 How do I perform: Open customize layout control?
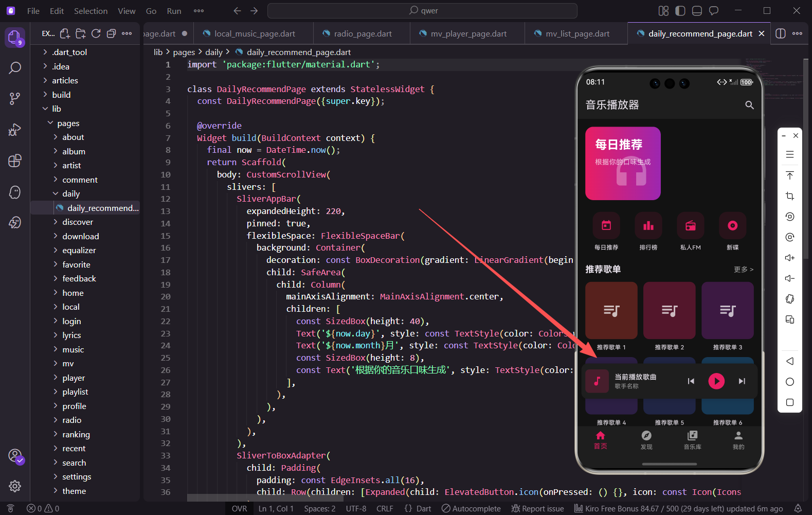663,11
